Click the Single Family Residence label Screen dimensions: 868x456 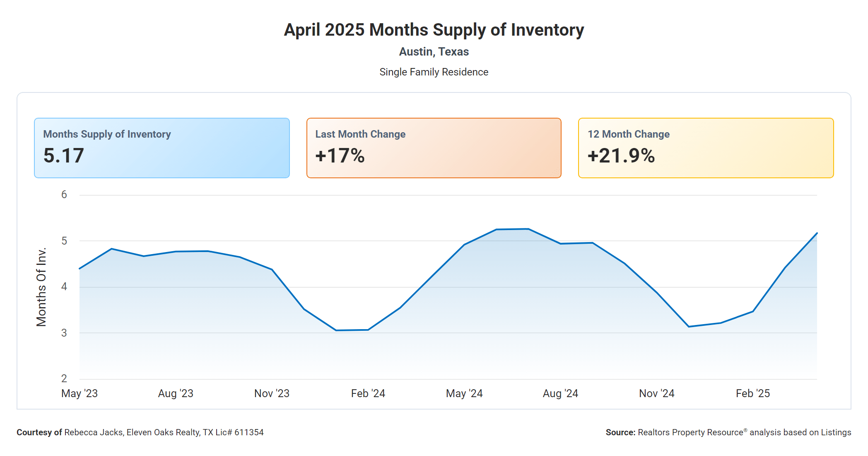pyautogui.click(x=434, y=72)
